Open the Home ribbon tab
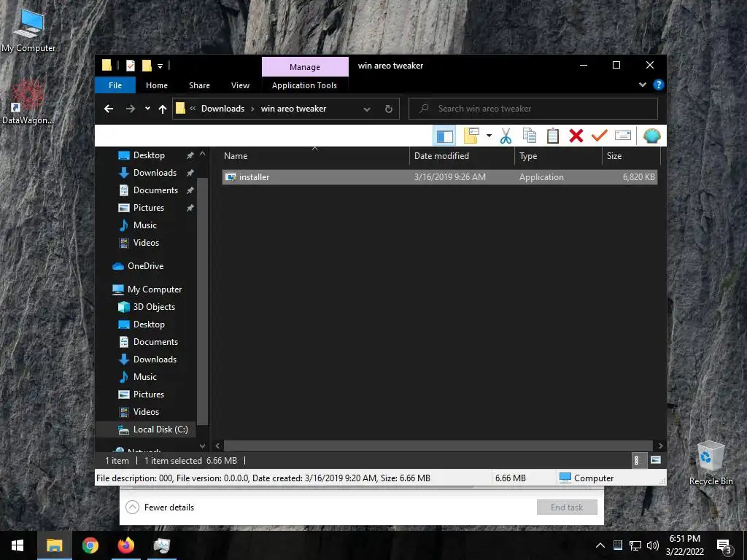 157,85
